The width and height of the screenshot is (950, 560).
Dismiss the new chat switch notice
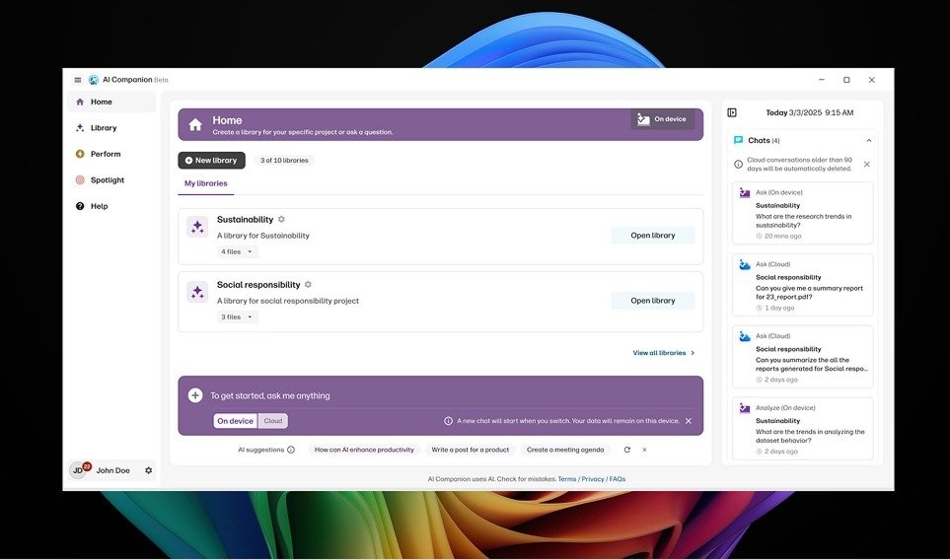pos(689,421)
